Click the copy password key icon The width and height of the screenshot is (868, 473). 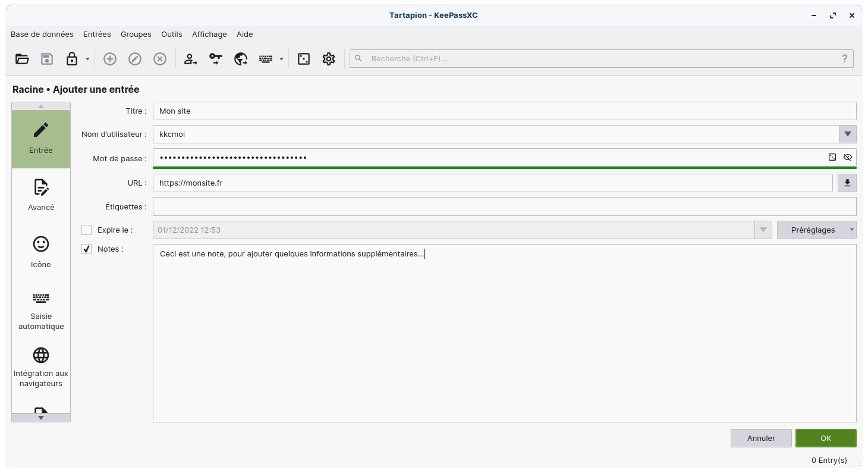pyautogui.click(x=215, y=58)
